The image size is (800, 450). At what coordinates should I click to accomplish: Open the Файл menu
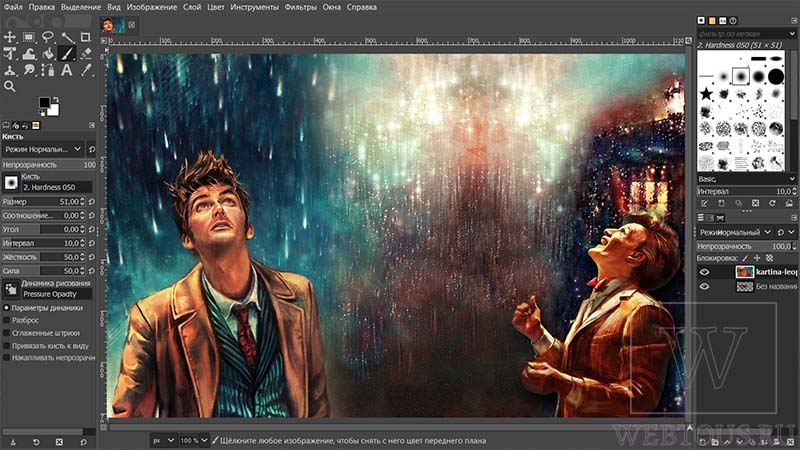(13, 7)
